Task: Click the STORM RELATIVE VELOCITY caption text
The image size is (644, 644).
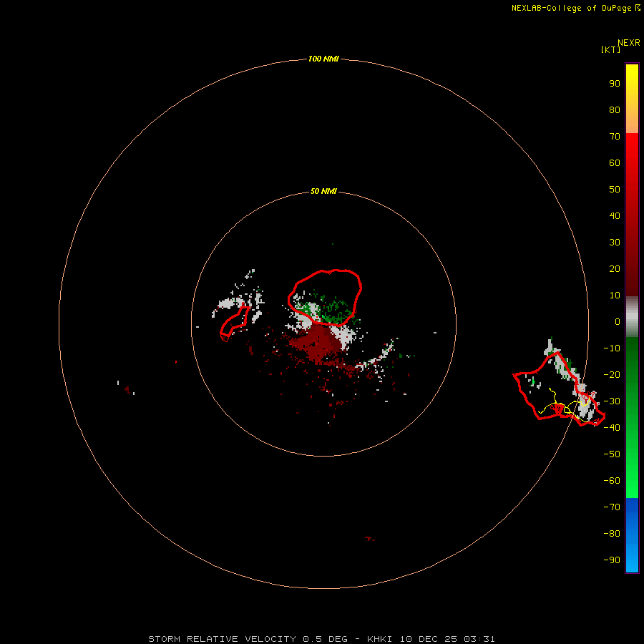Action: (x=222, y=639)
